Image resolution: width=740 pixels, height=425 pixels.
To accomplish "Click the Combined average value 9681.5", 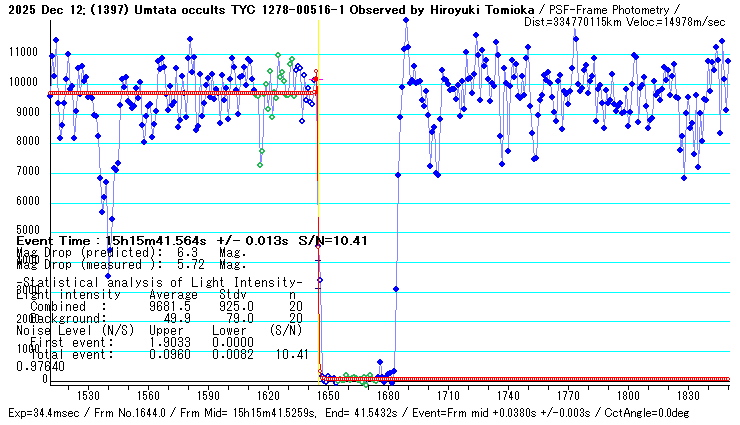I will [171, 306].
